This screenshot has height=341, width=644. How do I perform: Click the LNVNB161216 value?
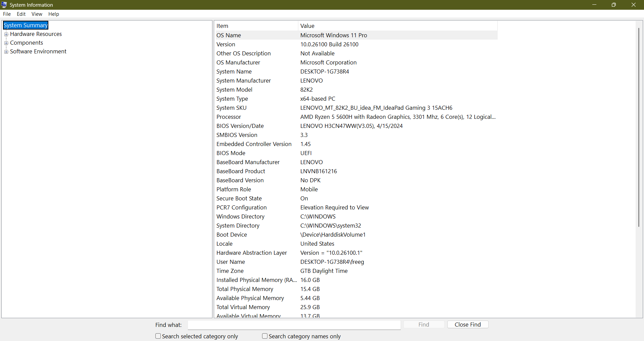[318, 171]
